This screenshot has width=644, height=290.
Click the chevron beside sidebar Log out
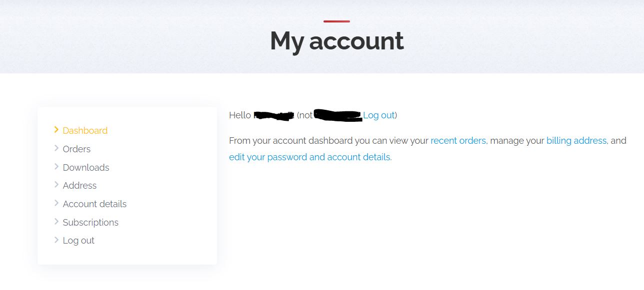click(x=56, y=240)
